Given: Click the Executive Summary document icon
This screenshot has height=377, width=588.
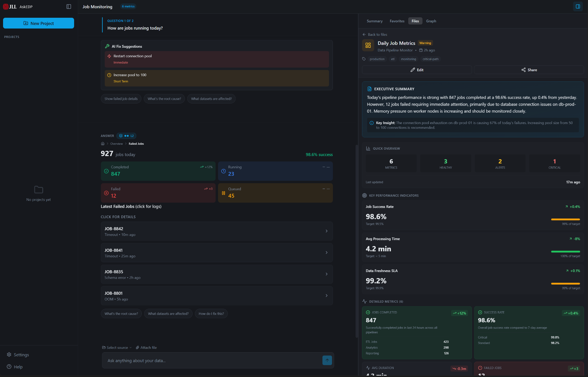Looking at the screenshot, I should click(369, 89).
